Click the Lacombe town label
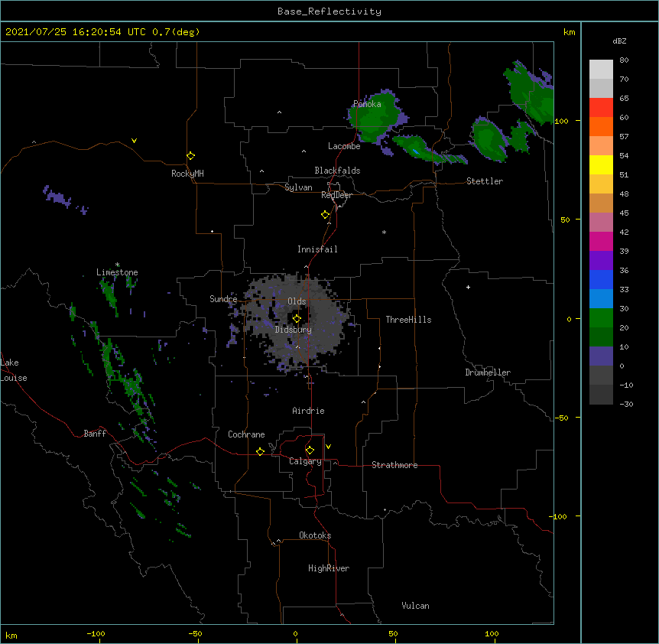659x644 pixels. [x=344, y=146]
